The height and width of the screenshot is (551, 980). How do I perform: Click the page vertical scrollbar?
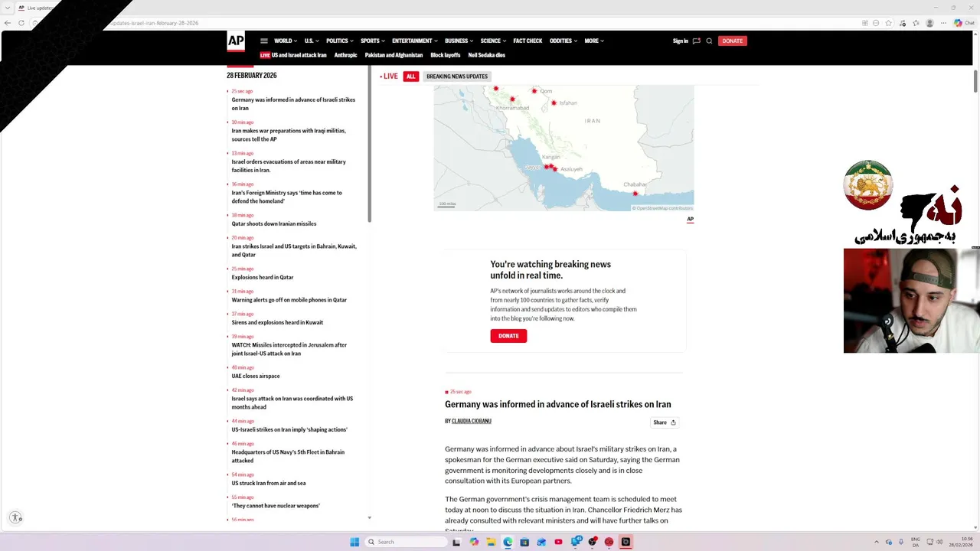(976, 80)
